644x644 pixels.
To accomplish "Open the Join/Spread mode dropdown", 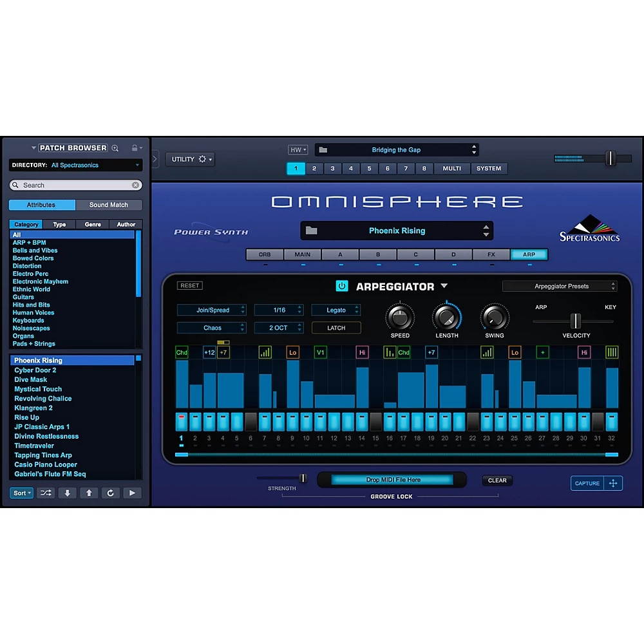I will (212, 310).
